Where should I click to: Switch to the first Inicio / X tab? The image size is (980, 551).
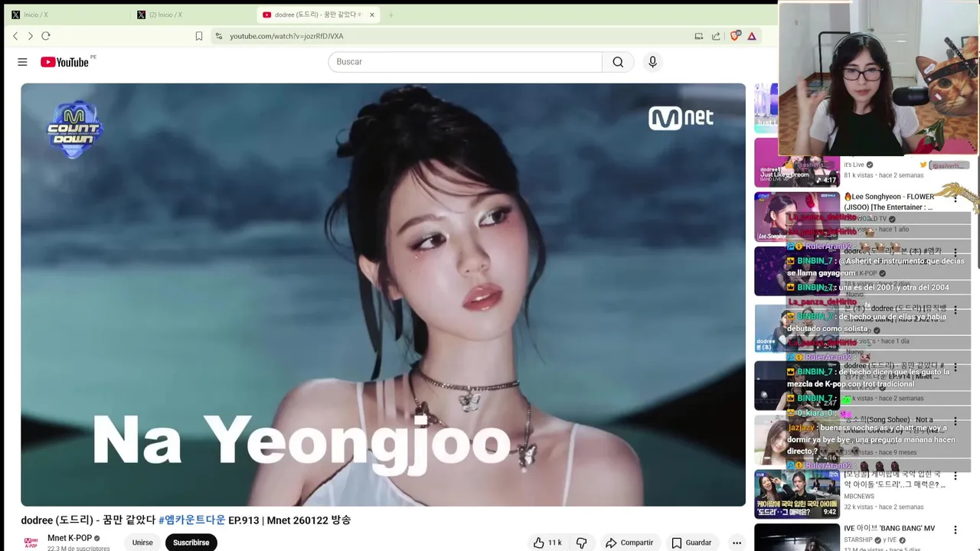(x=67, y=15)
